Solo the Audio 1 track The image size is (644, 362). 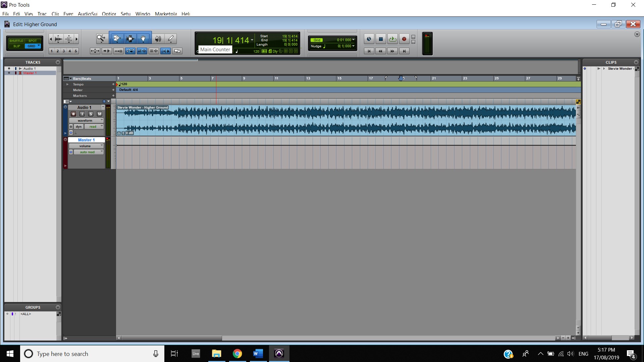tap(91, 114)
